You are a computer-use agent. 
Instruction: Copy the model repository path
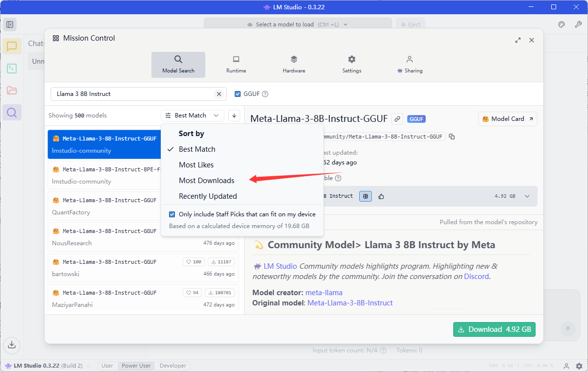452,137
